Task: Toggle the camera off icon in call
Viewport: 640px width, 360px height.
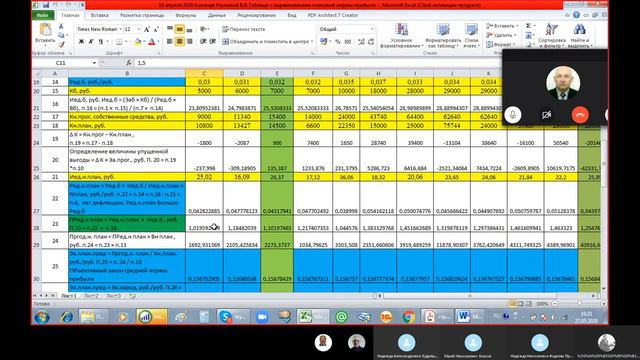Action: pyautogui.click(x=546, y=115)
